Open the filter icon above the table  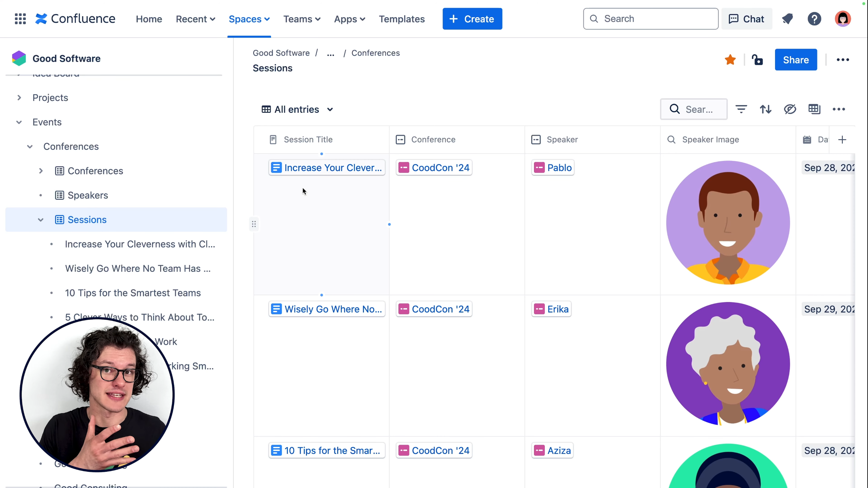click(741, 109)
